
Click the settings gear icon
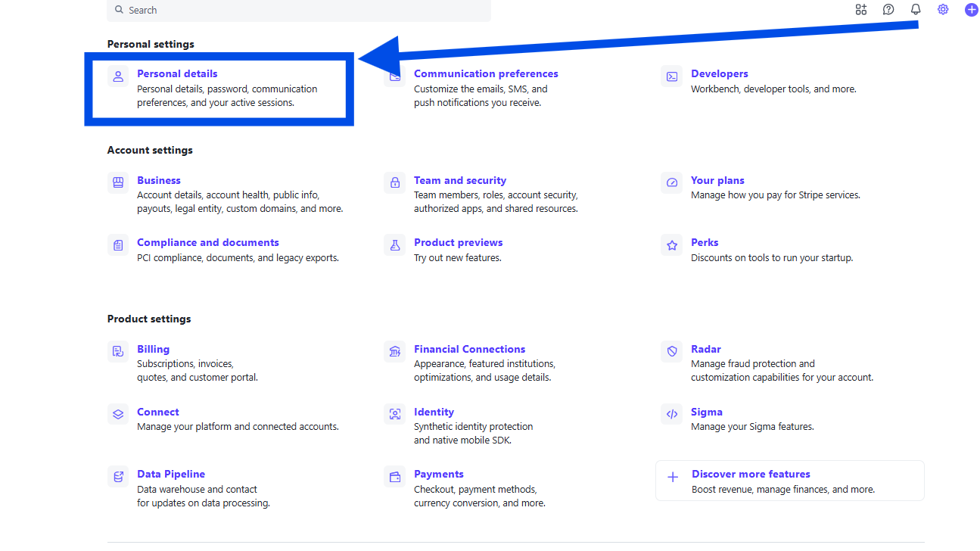(943, 10)
